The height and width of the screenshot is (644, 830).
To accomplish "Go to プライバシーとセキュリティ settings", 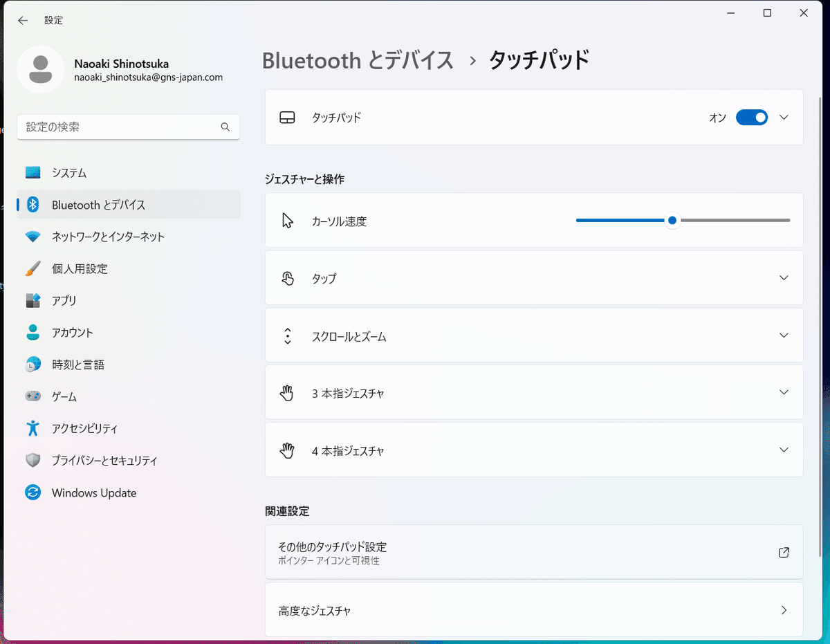I will pos(129,461).
